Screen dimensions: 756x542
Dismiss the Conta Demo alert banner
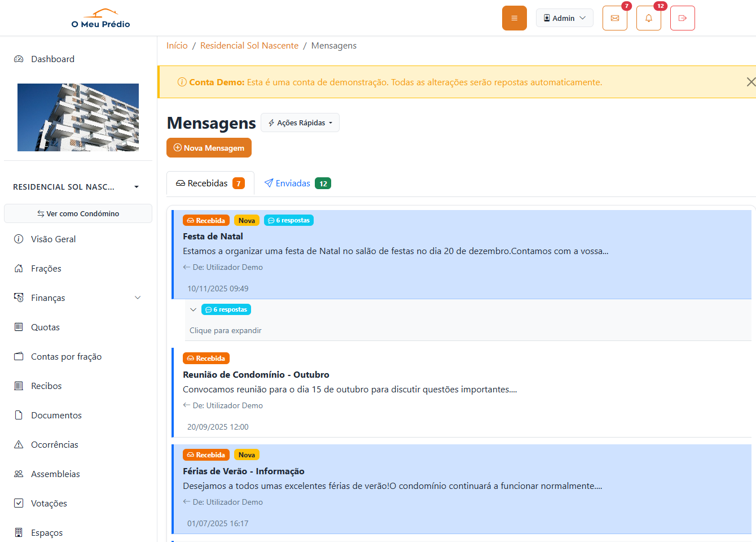[x=750, y=82]
